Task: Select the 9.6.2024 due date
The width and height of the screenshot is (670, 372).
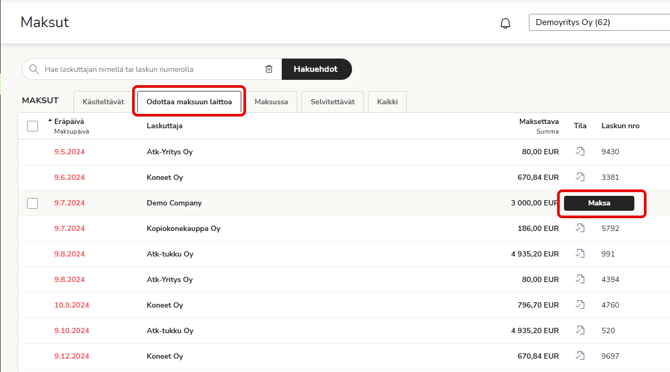Action: point(69,177)
